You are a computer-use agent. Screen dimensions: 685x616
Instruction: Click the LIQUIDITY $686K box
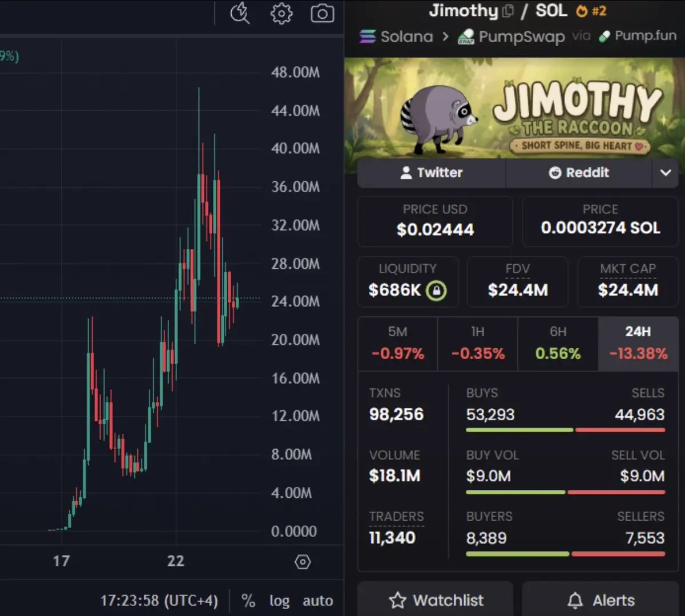point(408,282)
